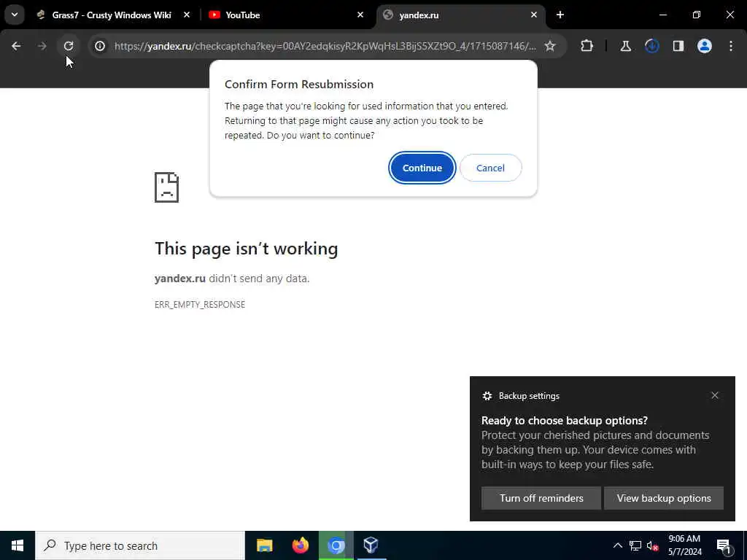Select Chrome taskbar icon
Screen dimensions: 747x560
click(x=336, y=545)
